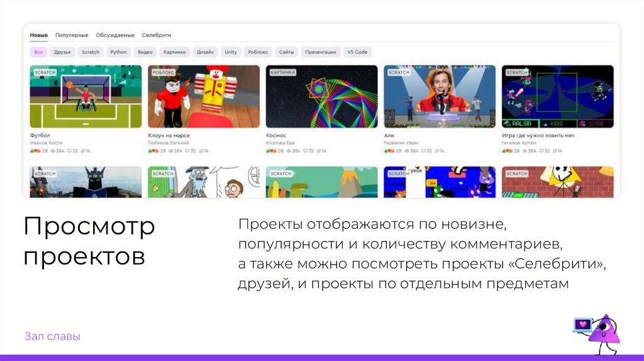Image resolution: width=644 pixels, height=361 pixels.
Task: Open the Клоун на марсе project thumbnail
Action: [x=204, y=96]
